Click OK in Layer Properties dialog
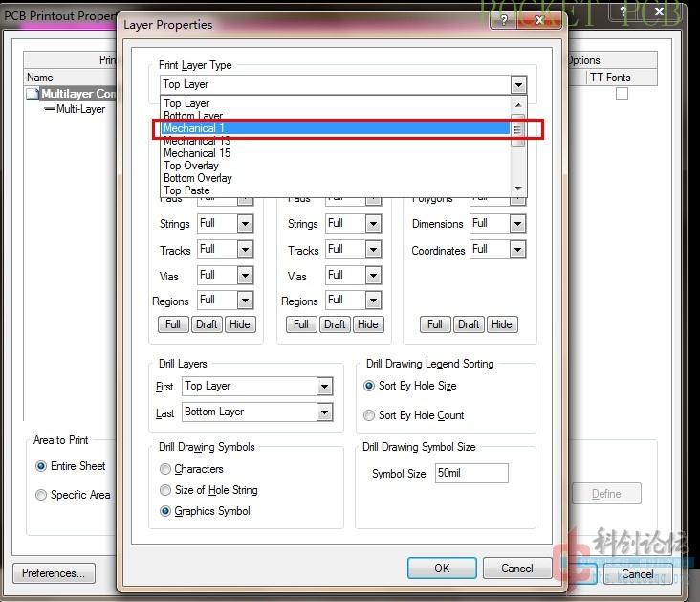Viewport: 700px width, 602px height. click(x=441, y=568)
